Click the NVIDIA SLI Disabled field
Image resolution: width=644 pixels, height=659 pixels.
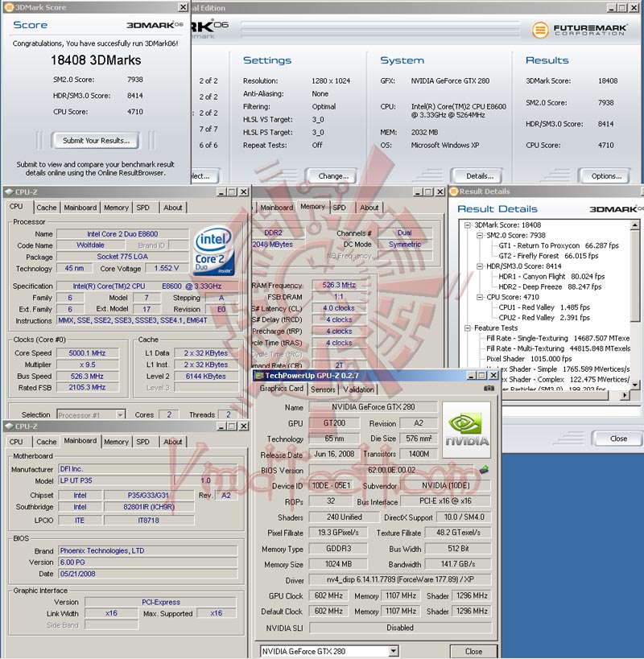(400, 628)
